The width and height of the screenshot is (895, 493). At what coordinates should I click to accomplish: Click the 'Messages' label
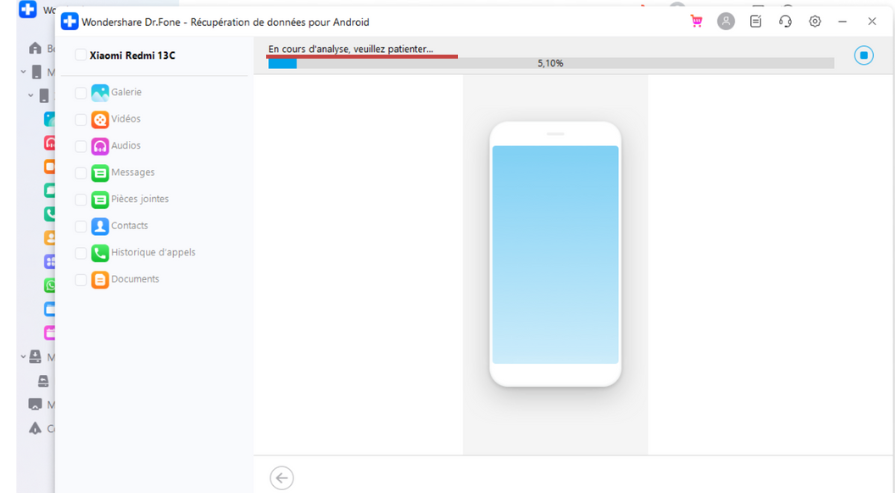coord(132,172)
